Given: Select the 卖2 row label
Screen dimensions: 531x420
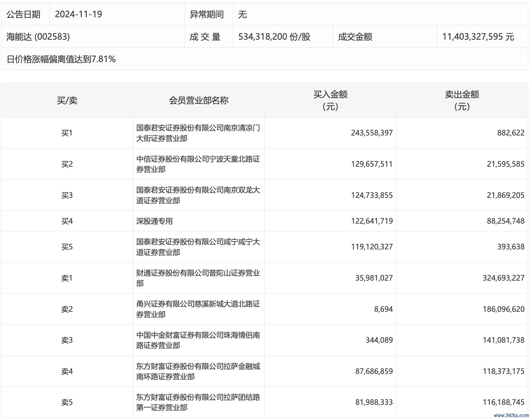Looking at the screenshot, I should tap(67, 309).
